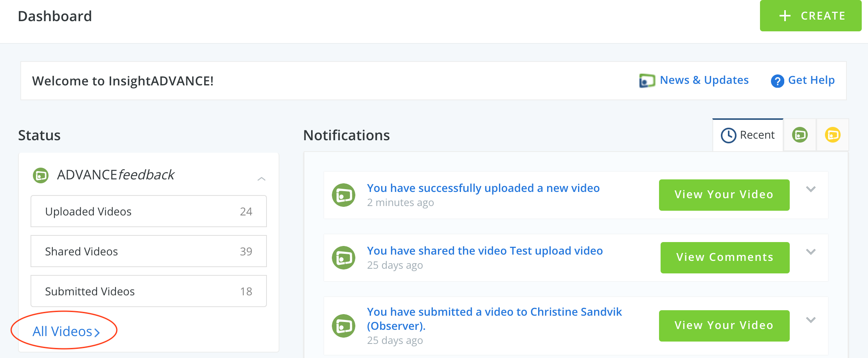Open the 'submitted a video to Christine Sandvik' link
Viewport: 868px width, 358px height.
(x=494, y=319)
